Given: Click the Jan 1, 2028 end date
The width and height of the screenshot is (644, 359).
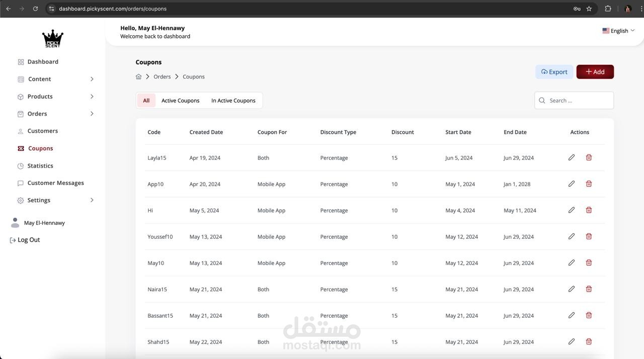Looking at the screenshot, I should pyautogui.click(x=517, y=184).
